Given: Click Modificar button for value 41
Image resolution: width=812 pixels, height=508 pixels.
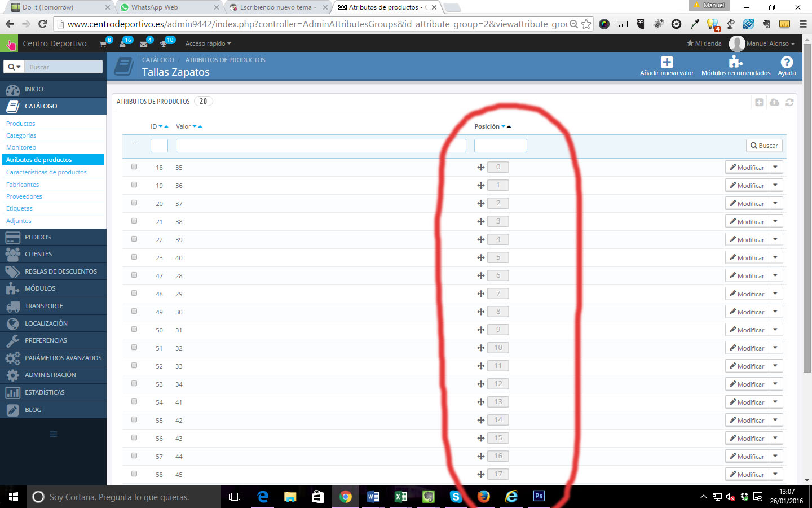Looking at the screenshot, I should pyautogui.click(x=747, y=402).
